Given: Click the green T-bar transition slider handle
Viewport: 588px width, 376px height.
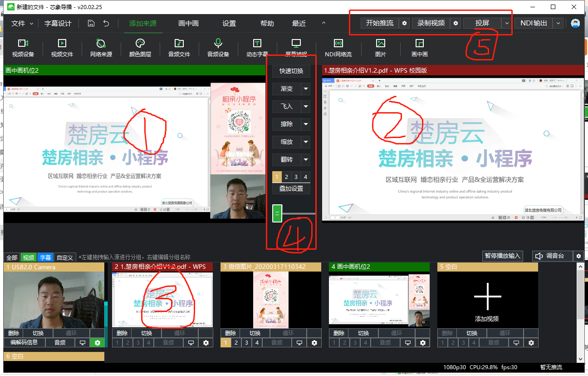Looking at the screenshot, I should pos(277,213).
